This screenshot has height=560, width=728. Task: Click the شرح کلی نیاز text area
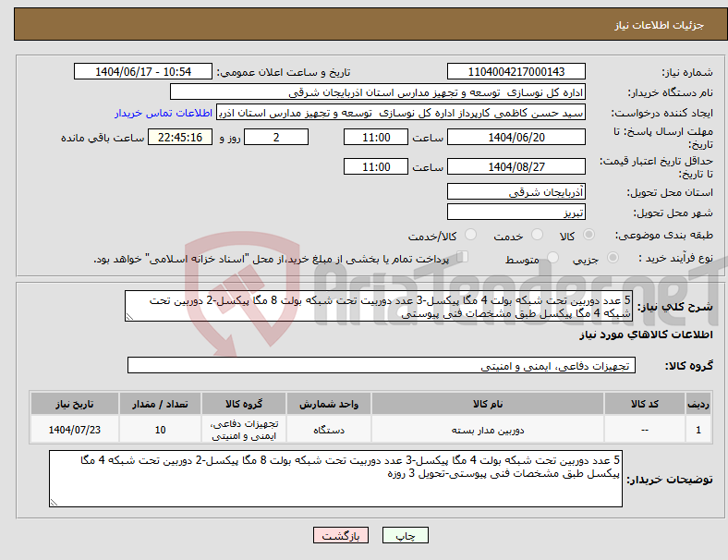click(379, 306)
